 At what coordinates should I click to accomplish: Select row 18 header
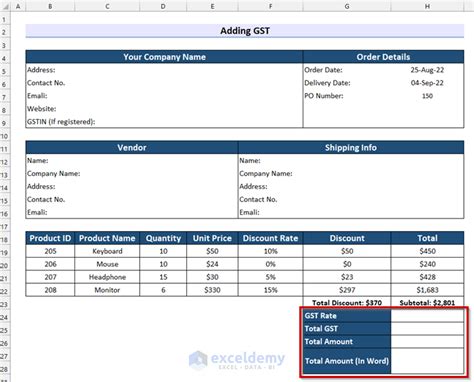pyautogui.click(x=5, y=239)
